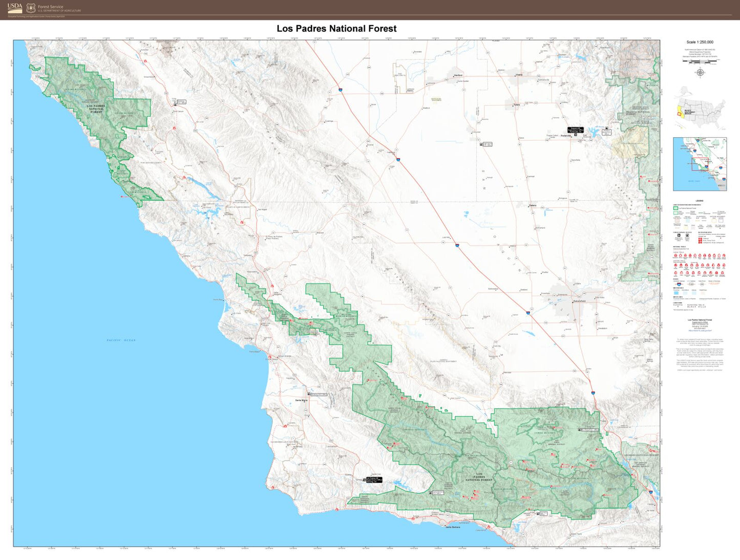Click the 'Bakersfield' city label
The height and width of the screenshot is (560, 740).
pyautogui.click(x=579, y=302)
